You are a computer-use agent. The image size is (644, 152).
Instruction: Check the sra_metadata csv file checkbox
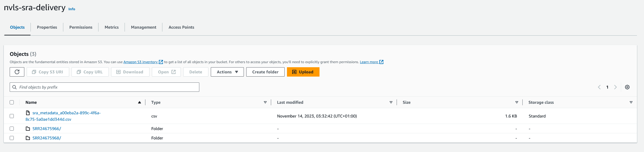(x=12, y=116)
